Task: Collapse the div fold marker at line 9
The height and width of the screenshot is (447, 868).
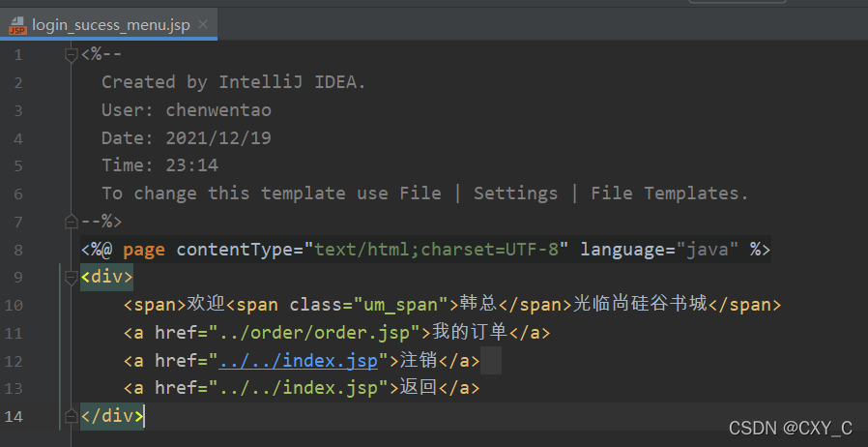Action: point(71,278)
